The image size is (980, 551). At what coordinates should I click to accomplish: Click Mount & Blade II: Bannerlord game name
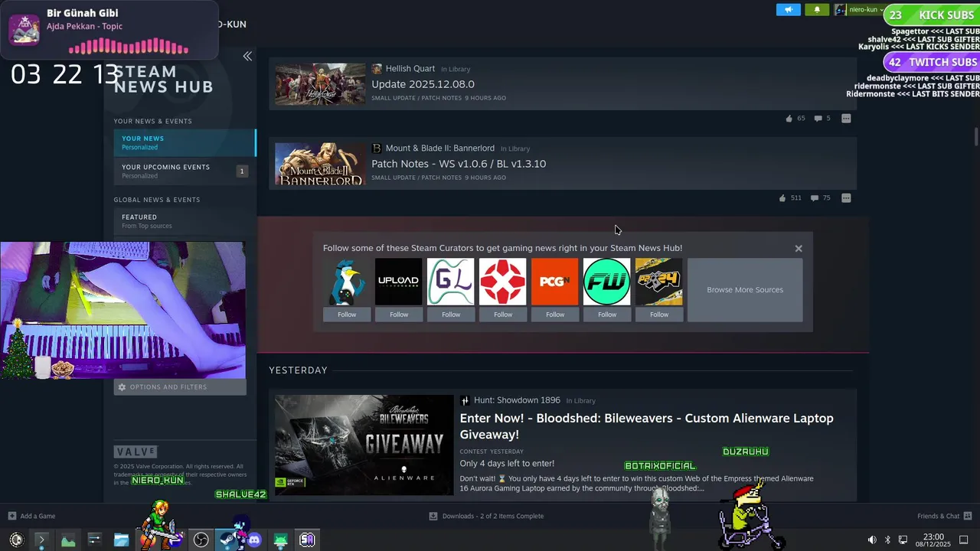[439, 148]
